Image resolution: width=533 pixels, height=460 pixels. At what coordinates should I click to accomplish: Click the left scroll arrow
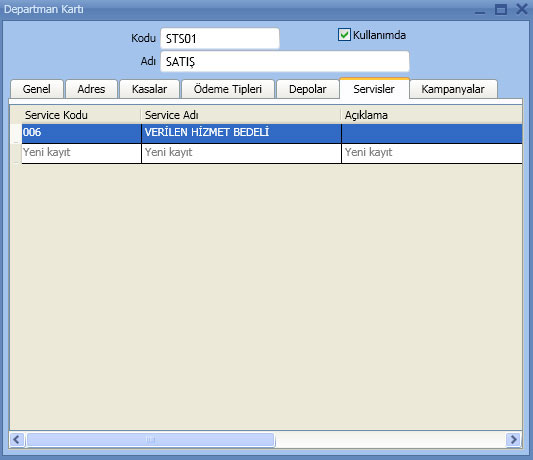pyautogui.click(x=17, y=440)
